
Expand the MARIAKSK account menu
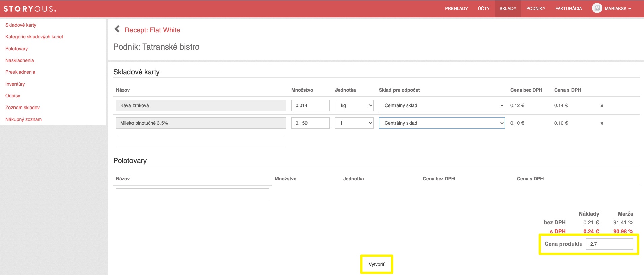618,9
